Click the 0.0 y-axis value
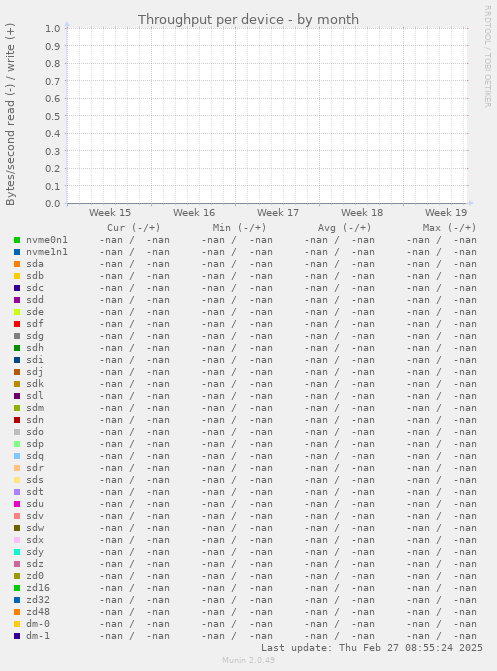497x671 pixels. click(x=53, y=204)
